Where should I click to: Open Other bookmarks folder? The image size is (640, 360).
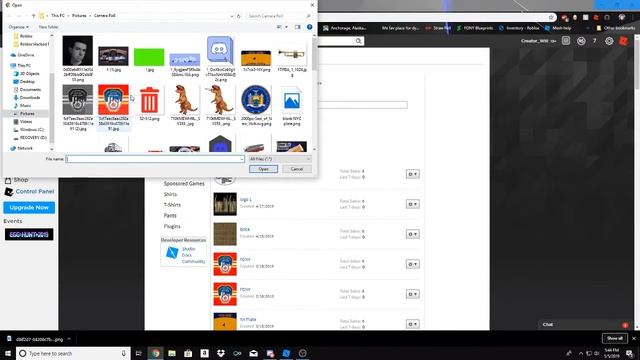tap(616, 28)
